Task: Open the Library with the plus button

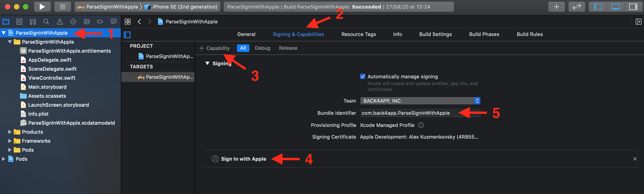Action: tap(556, 7)
